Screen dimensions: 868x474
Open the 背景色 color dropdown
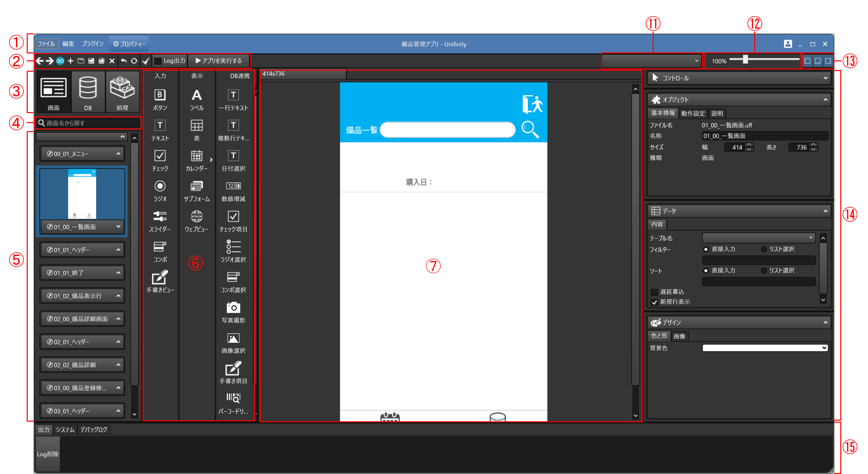(765, 348)
